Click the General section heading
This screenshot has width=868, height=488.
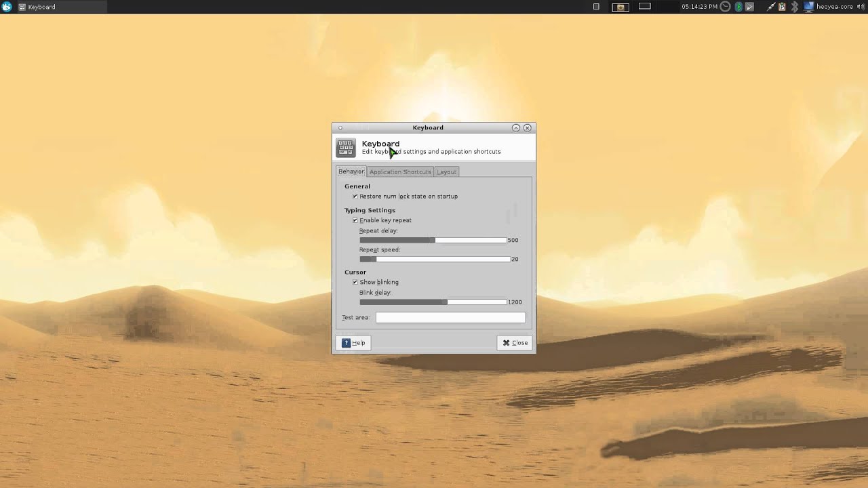tap(357, 186)
